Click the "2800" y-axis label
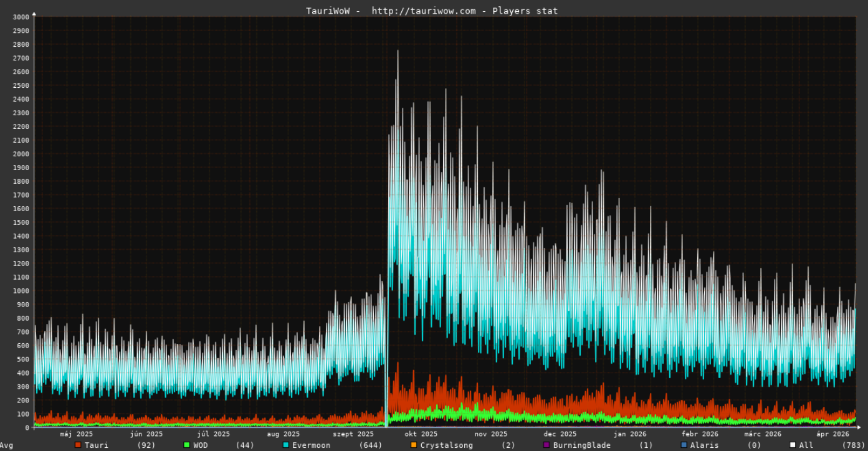868x451 pixels. [21, 44]
